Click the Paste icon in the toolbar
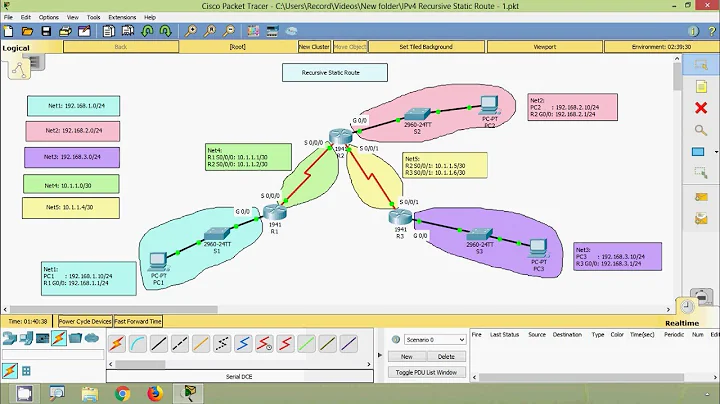Screen dimensions: 720x404 128,31
